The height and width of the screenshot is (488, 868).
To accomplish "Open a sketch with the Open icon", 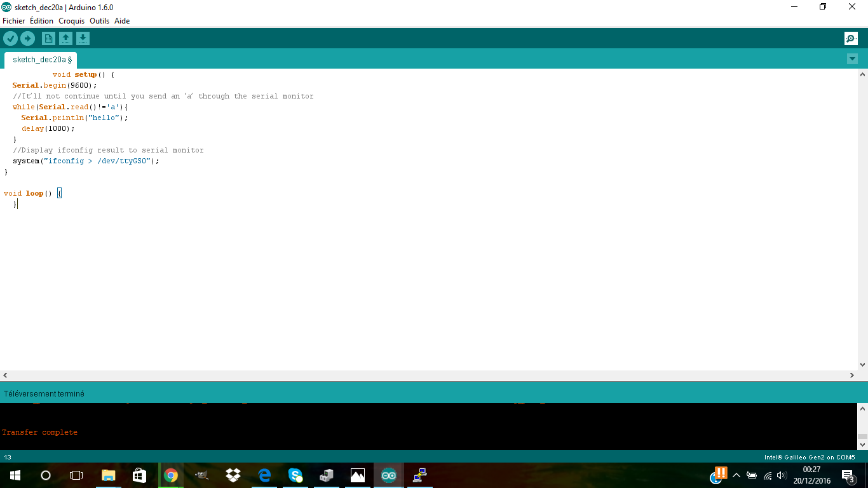I will [x=65, y=39].
